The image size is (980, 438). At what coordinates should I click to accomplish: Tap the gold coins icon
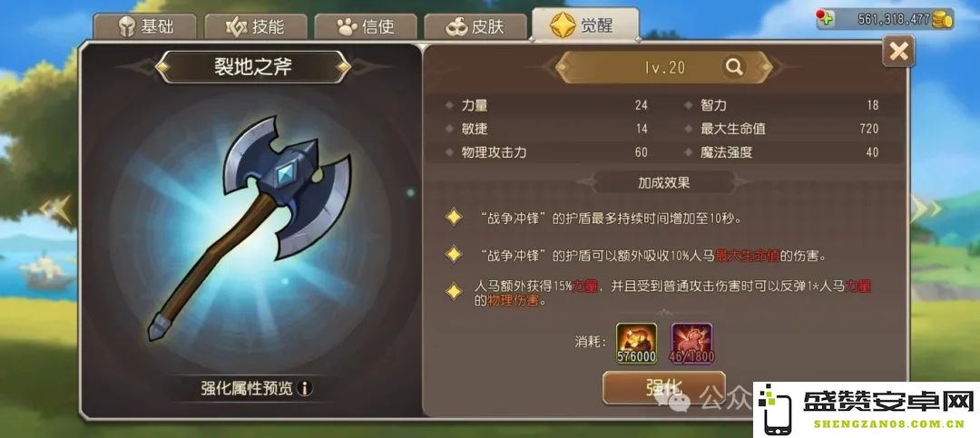point(943,19)
